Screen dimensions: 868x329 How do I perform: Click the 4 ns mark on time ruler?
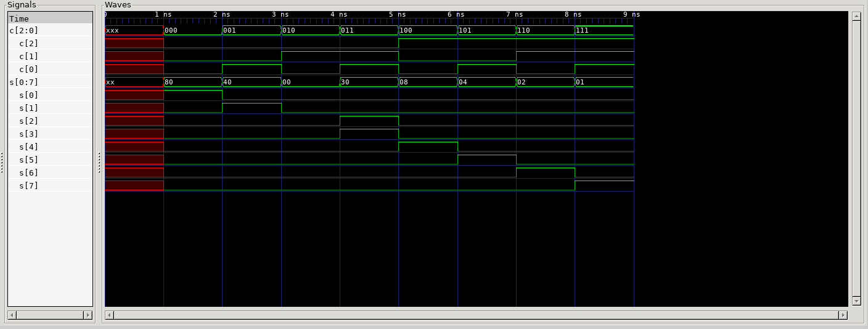[340, 14]
